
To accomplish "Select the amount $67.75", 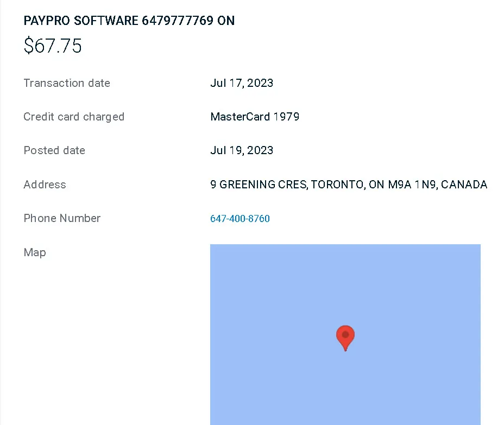I will pyautogui.click(x=53, y=45).
